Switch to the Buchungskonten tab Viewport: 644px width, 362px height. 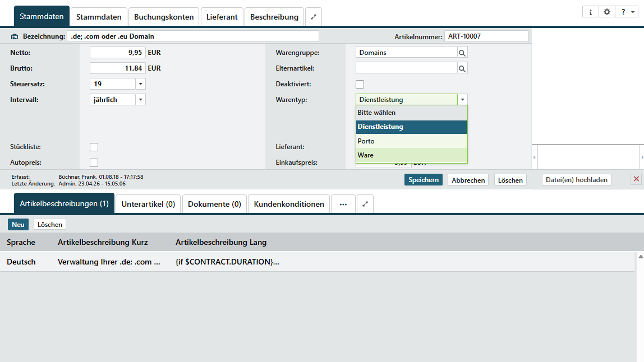pyautogui.click(x=164, y=17)
